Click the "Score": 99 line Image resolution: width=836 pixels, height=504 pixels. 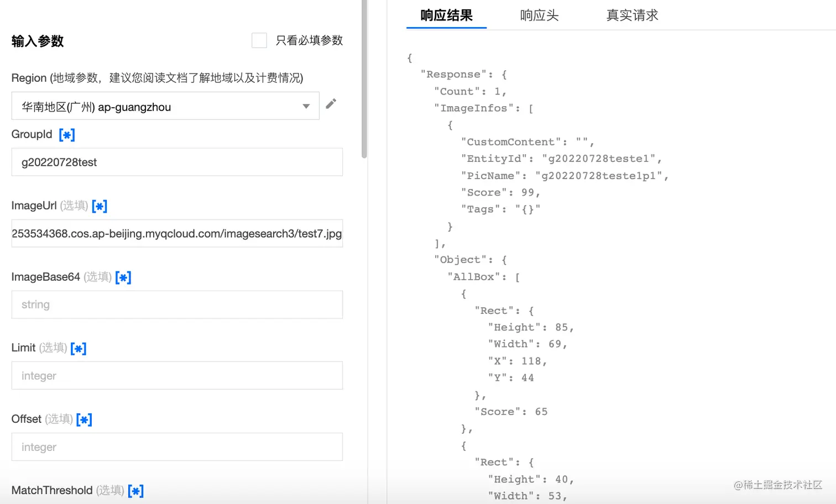click(500, 192)
